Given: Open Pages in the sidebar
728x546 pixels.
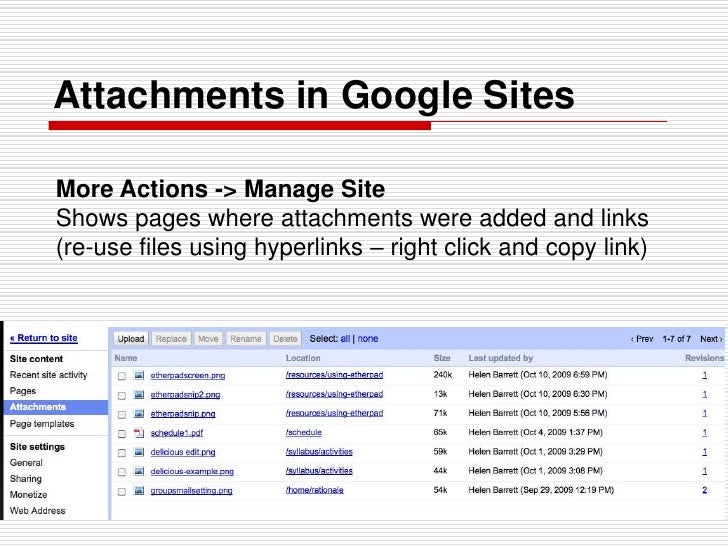Looking at the screenshot, I should pyautogui.click(x=23, y=391).
